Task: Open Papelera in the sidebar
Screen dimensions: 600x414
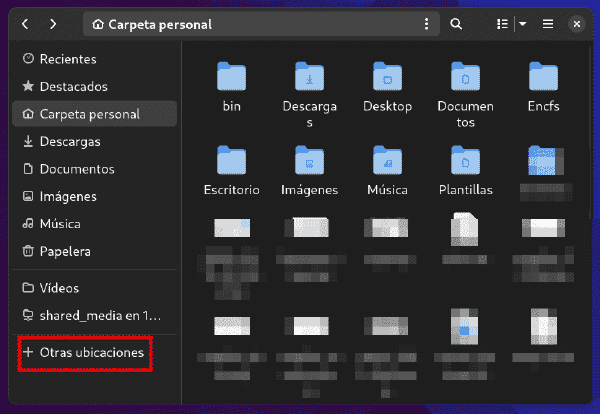Action: pyautogui.click(x=95, y=251)
